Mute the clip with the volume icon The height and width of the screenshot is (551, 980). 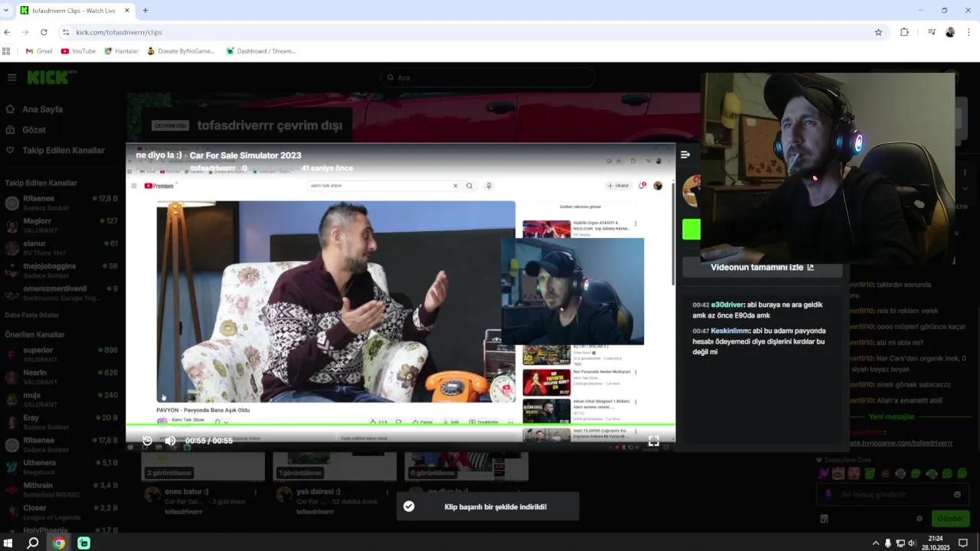click(170, 441)
